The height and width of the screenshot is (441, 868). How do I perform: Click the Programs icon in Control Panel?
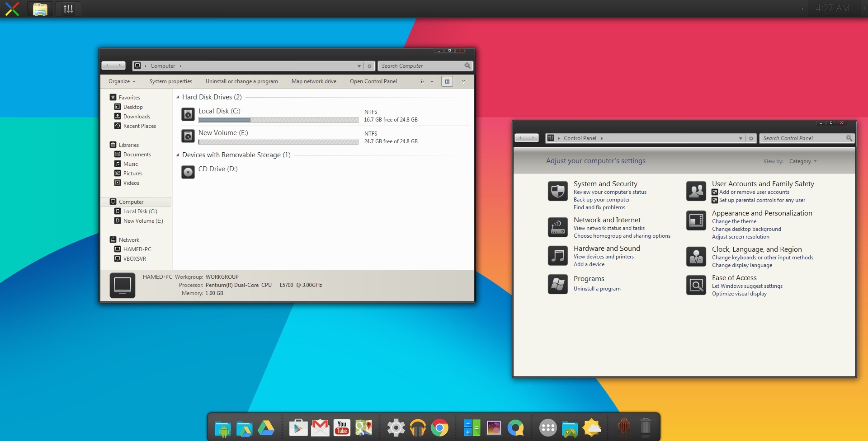(557, 285)
